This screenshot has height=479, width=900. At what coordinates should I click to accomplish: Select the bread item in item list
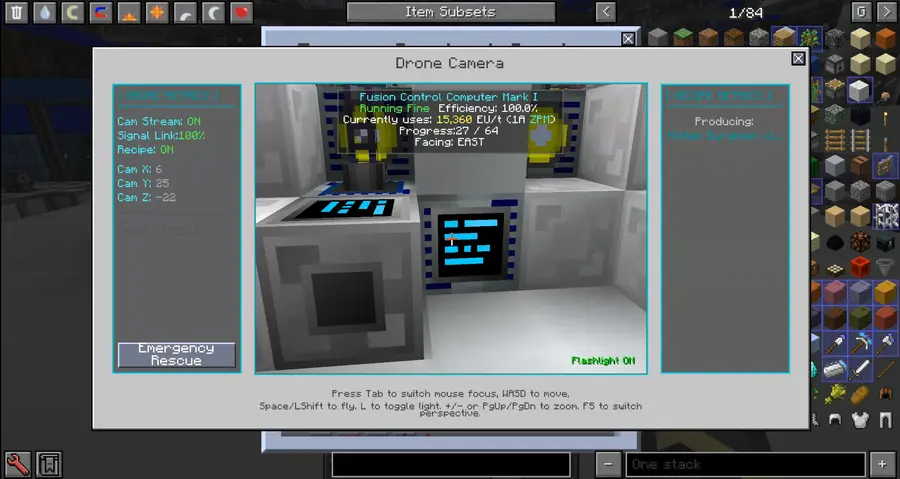pos(860,394)
